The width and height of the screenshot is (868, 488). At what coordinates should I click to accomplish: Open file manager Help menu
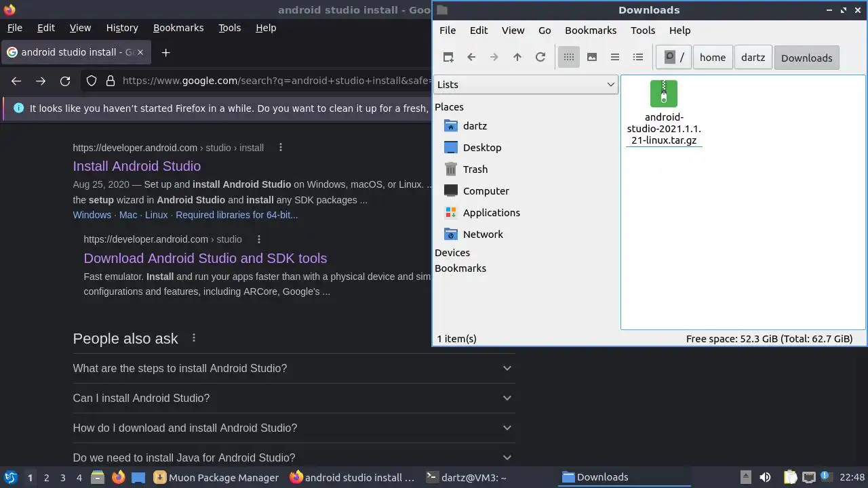pos(679,30)
